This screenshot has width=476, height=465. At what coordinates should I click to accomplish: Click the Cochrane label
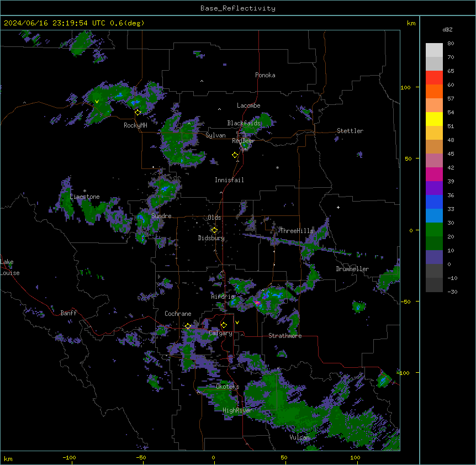[x=178, y=314]
